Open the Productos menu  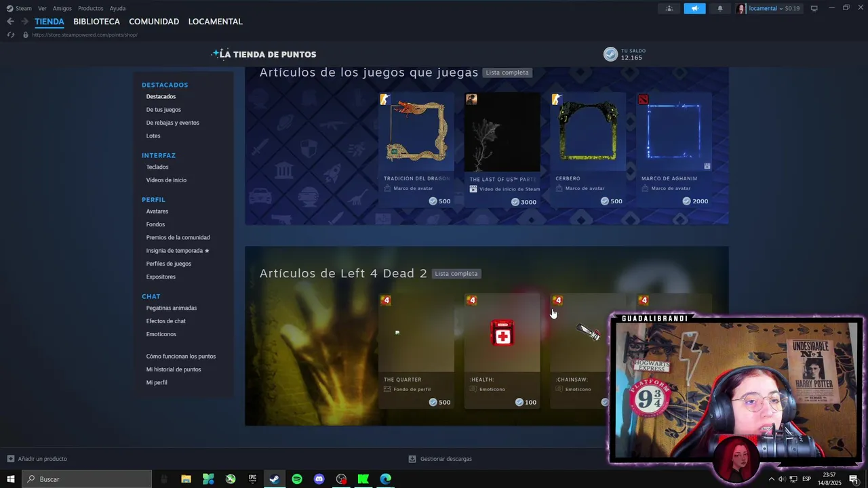click(x=91, y=8)
